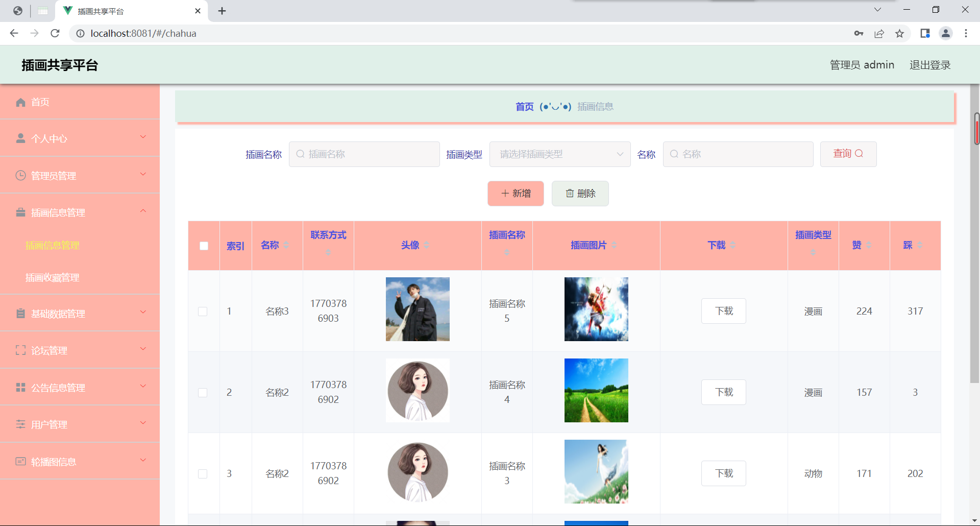Reload the page with the refresh icon
This screenshot has width=980, height=526.
[x=55, y=33]
